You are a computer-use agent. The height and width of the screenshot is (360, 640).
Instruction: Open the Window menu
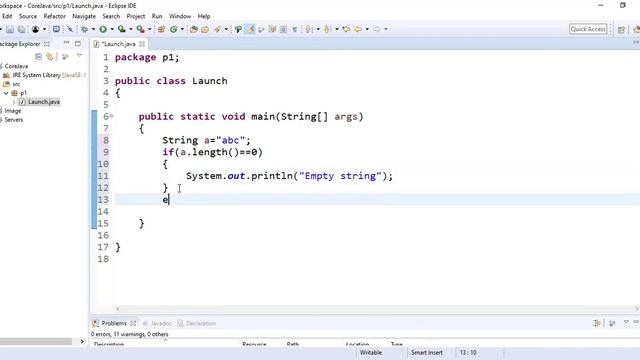(180, 16)
